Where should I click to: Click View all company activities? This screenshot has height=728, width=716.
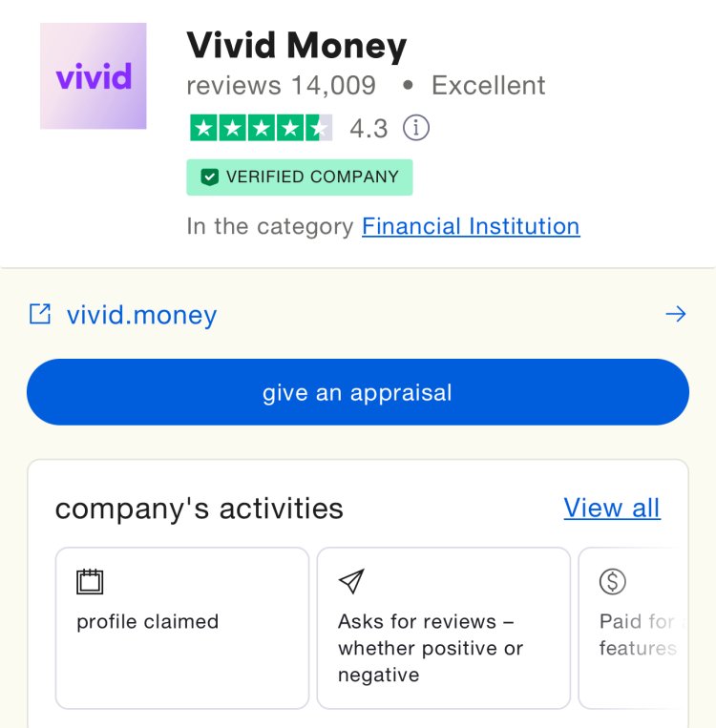click(612, 508)
